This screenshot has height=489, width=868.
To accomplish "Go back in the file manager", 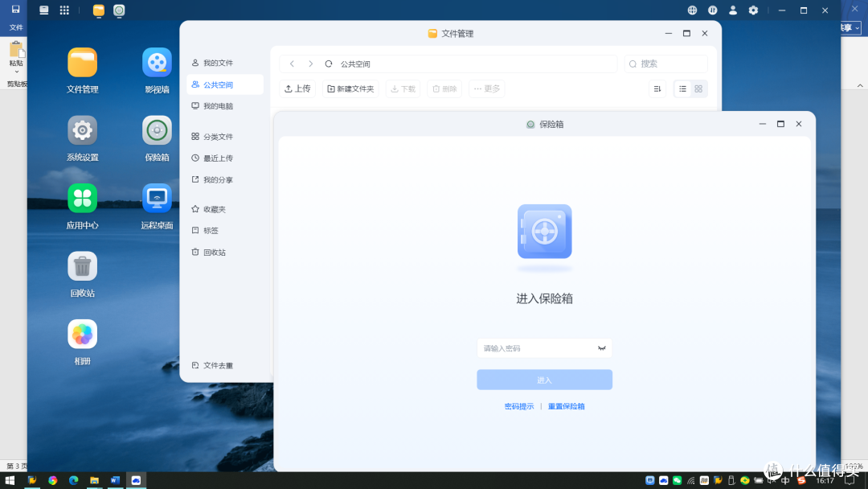I will [x=292, y=64].
